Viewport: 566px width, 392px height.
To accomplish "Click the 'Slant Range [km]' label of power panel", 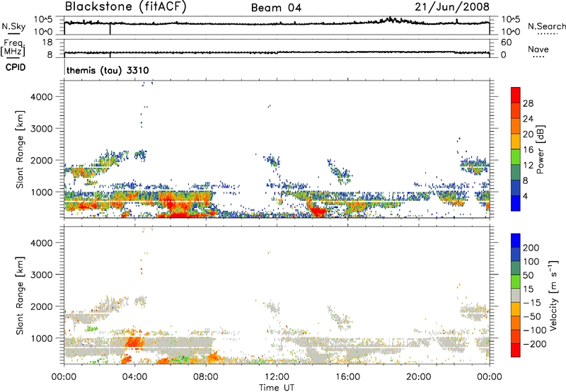I will (20, 149).
